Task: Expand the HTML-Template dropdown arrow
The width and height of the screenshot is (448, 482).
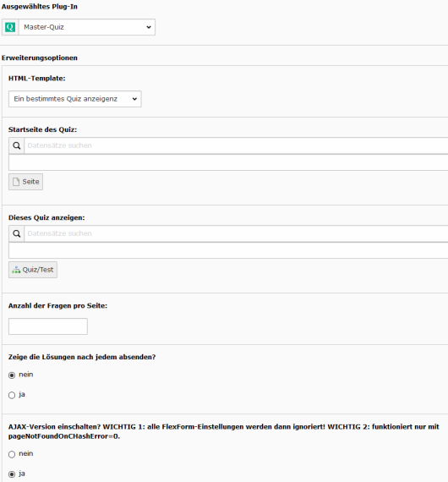Action: (134, 99)
